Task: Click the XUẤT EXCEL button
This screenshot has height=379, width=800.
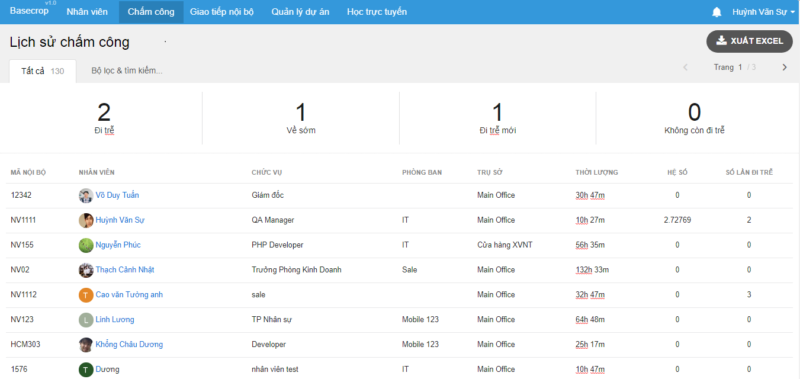Action: [749, 41]
